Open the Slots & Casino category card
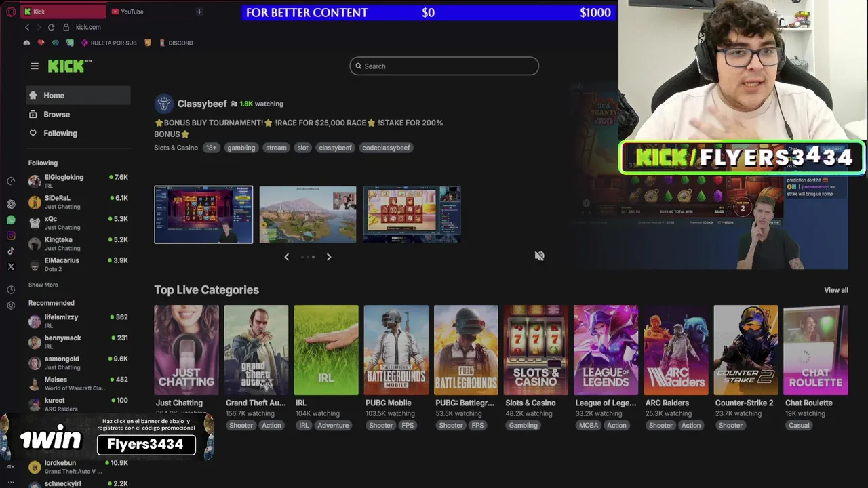Image resolution: width=868 pixels, height=488 pixels. (536, 350)
